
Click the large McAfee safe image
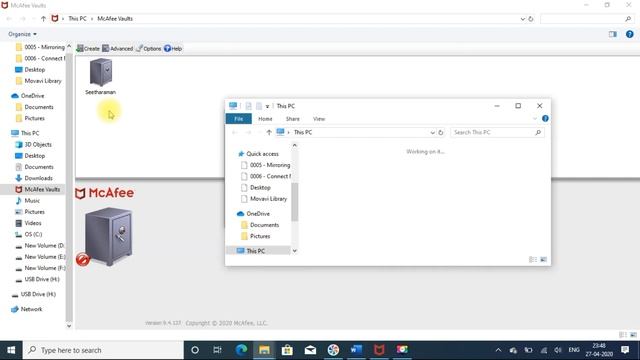(x=108, y=236)
